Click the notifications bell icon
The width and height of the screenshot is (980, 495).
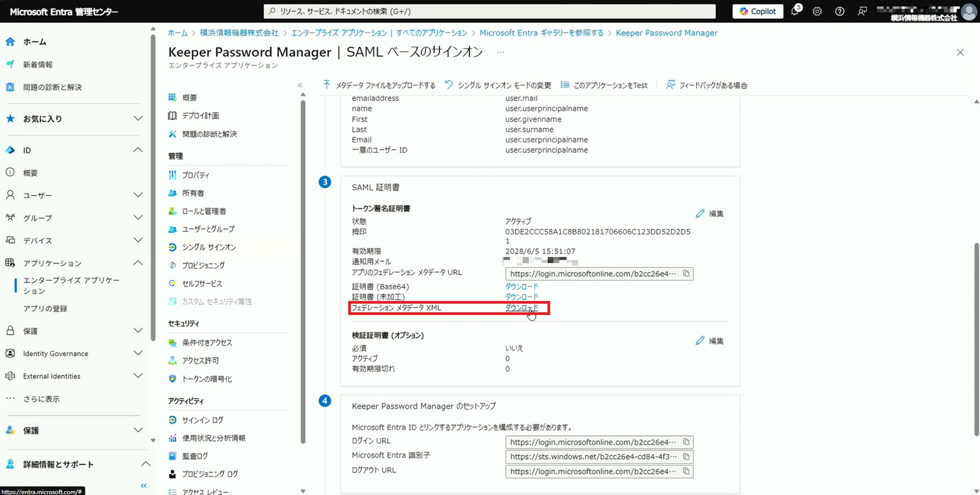(795, 11)
